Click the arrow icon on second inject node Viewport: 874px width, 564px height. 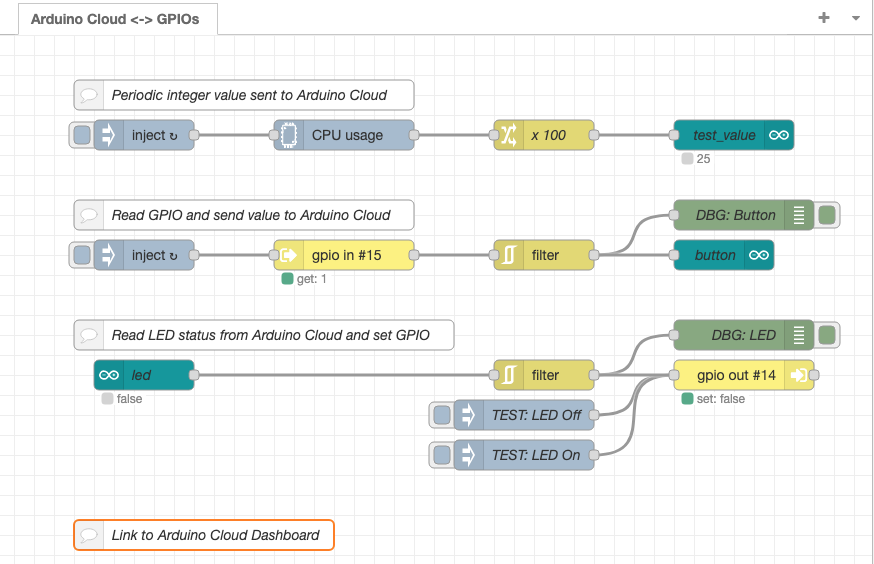coord(109,255)
